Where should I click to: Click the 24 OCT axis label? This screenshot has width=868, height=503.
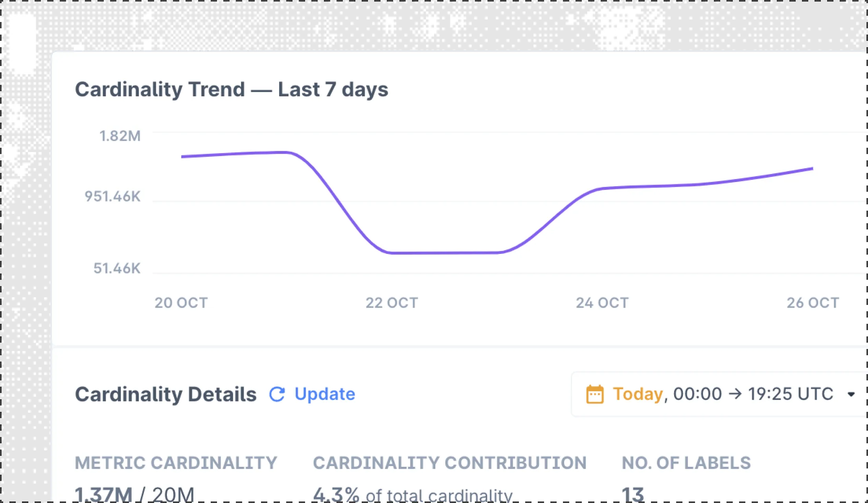(x=602, y=303)
